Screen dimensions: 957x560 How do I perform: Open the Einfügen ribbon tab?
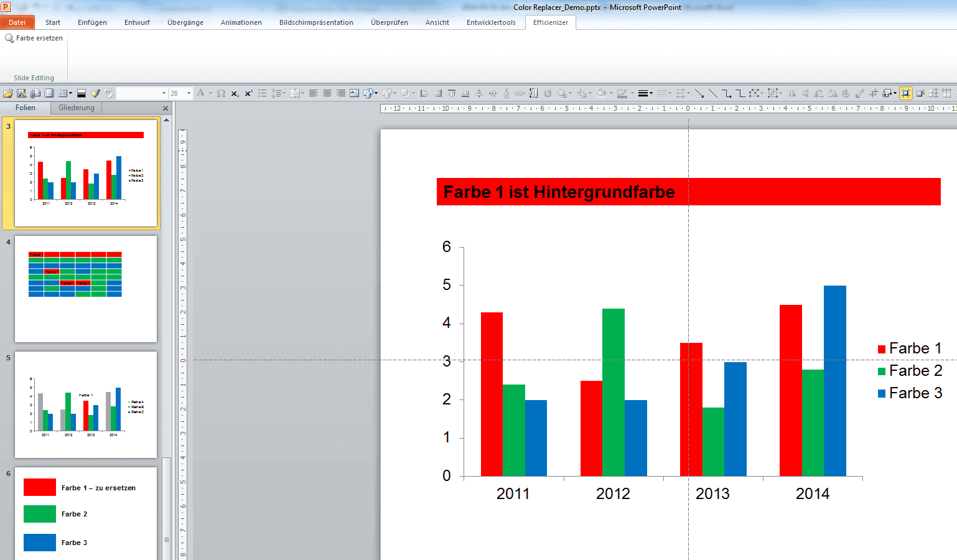pyautogui.click(x=92, y=22)
